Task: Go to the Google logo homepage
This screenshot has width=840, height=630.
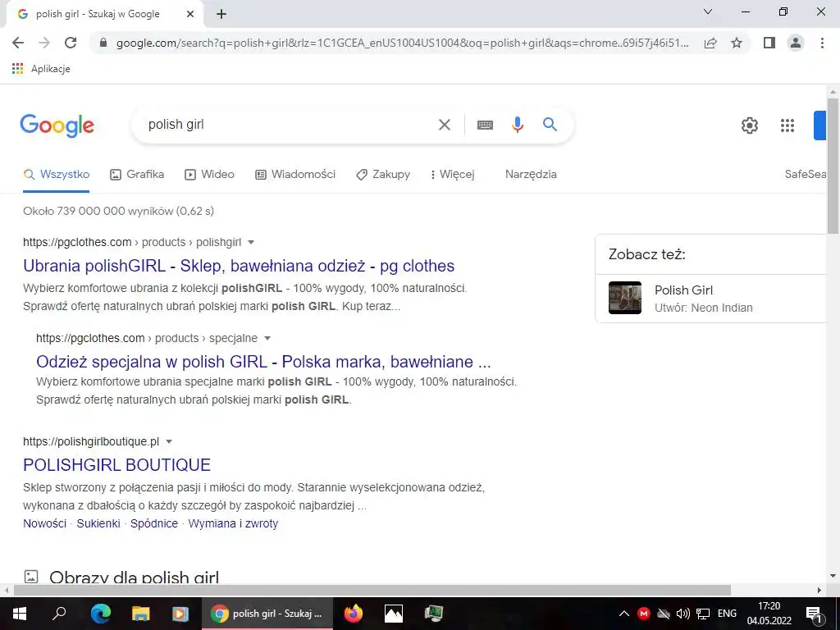Action: point(57,126)
